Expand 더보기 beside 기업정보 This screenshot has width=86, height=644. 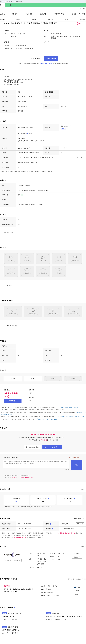tap(83, 547)
